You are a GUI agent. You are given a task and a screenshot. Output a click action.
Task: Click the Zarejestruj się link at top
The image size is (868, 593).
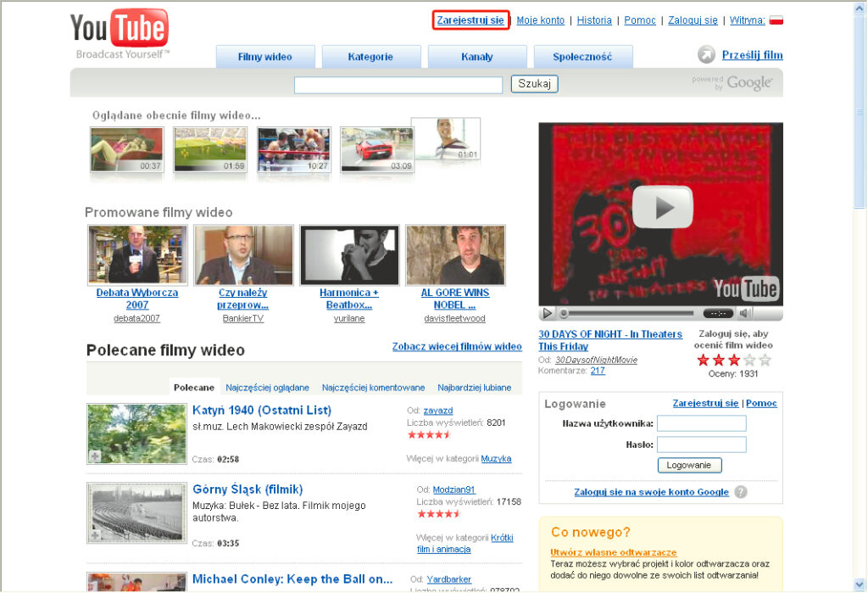tap(470, 20)
